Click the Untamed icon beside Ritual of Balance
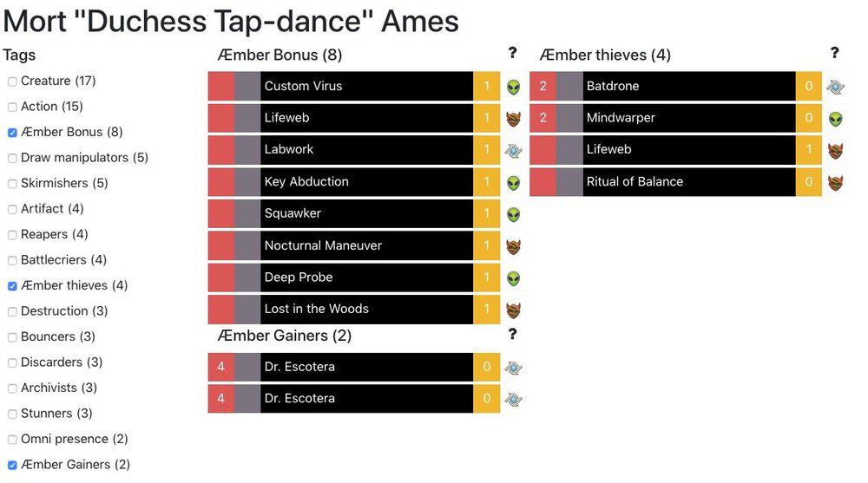The image size is (868, 483). pyautogui.click(x=835, y=182)
